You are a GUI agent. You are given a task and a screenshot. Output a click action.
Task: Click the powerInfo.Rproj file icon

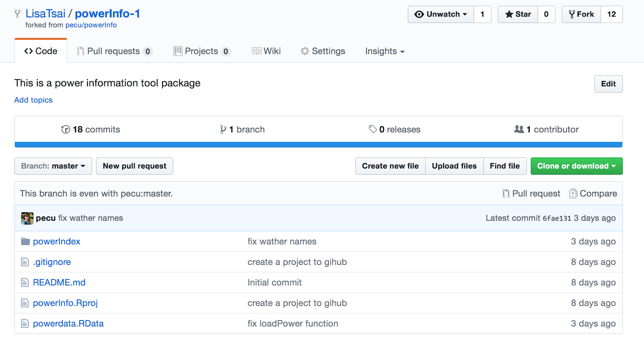click(25, 303)
